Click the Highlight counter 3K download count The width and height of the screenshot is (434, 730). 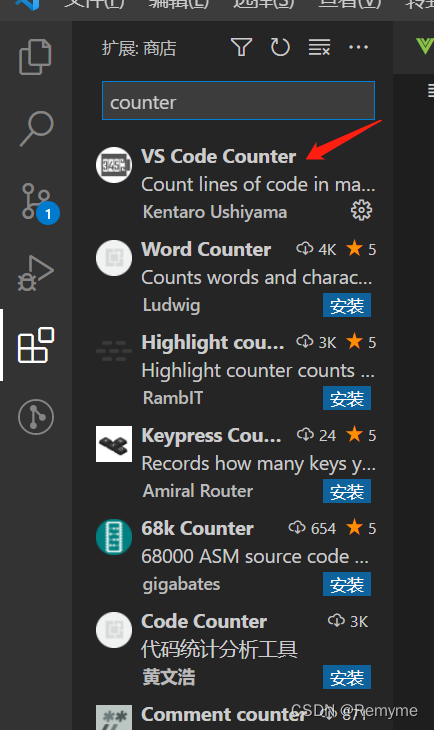pos(317,343)
